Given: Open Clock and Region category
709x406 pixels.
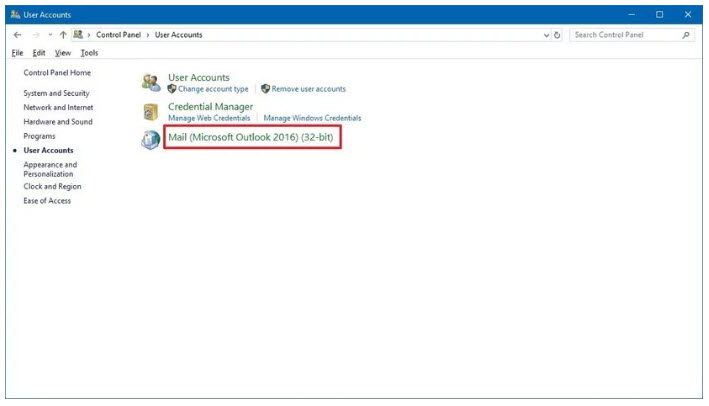Looking at the screenshot, I should coord(52,187).
